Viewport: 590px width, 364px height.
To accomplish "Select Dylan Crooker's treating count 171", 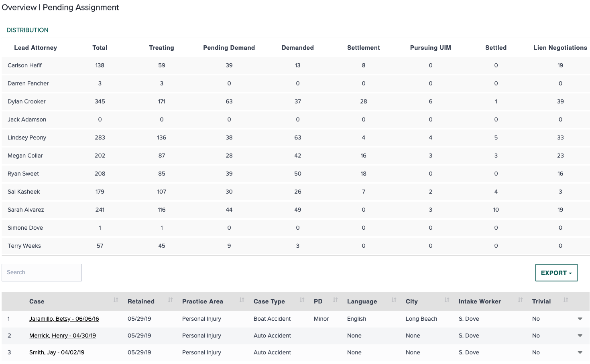I will pos(162,101).
